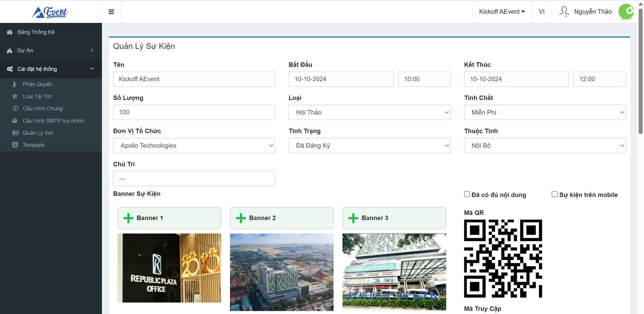Click the green avatar icon in header
Viewport: 644px width, 314px height.
(626, 12)
